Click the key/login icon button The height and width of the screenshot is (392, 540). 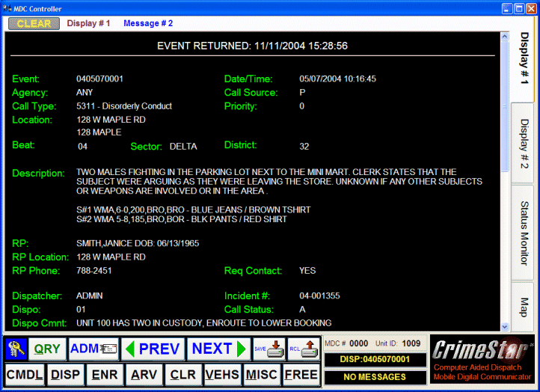(x=16, y=349)
